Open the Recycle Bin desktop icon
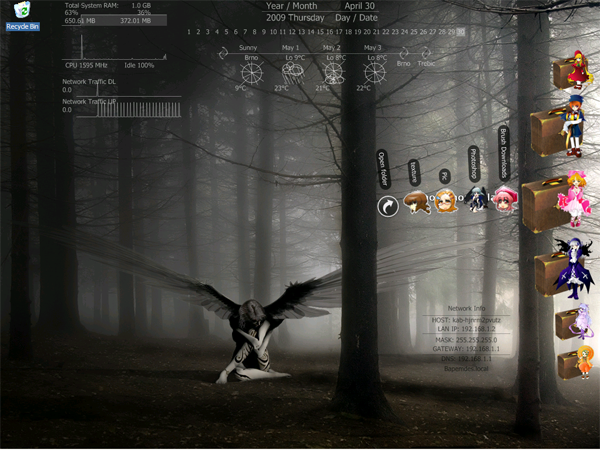 pyautogui.click(x=22, y=14)
